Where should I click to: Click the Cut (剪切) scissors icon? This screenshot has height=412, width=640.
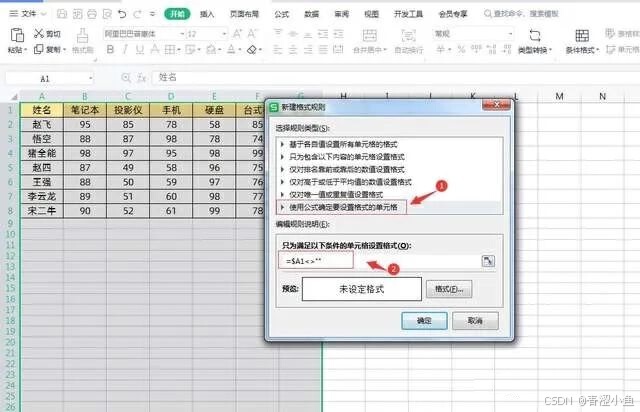(x=39, y=33)
